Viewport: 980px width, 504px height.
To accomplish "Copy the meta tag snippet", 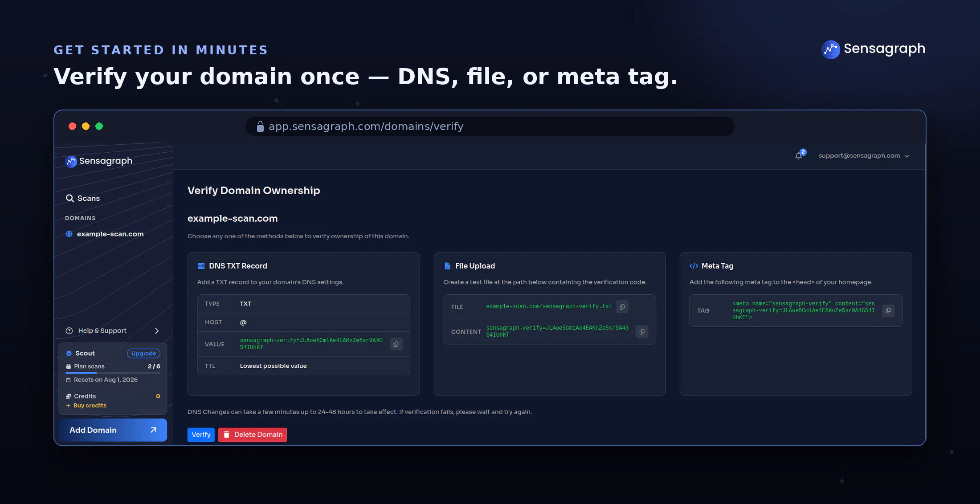I will tap(888, 311).
